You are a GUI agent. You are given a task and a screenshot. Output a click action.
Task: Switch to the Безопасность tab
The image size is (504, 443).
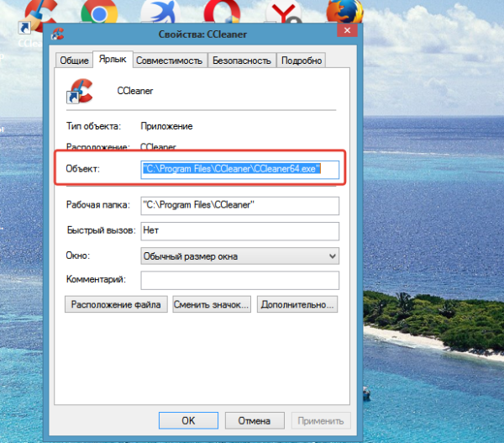coord(242,61)
